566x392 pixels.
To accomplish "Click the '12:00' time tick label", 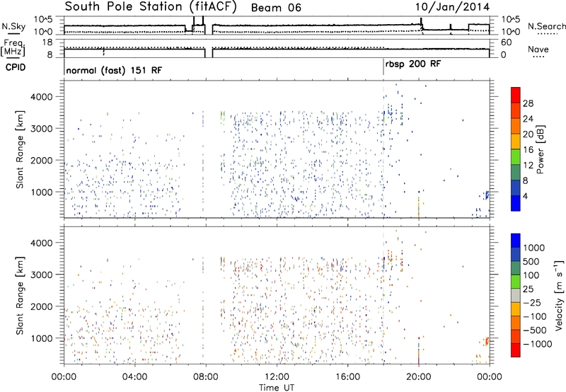I will [x=277, y=377].
